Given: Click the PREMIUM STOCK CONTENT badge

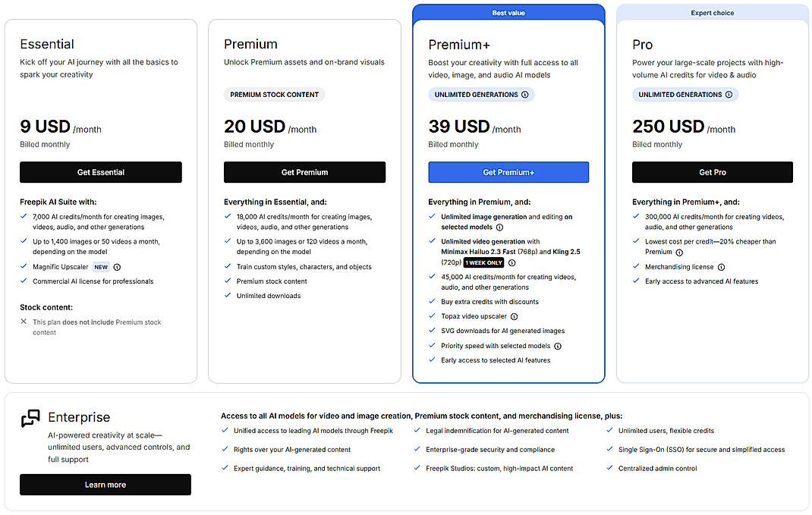Looking at the screenshot, I should click(x=273, y=94).
